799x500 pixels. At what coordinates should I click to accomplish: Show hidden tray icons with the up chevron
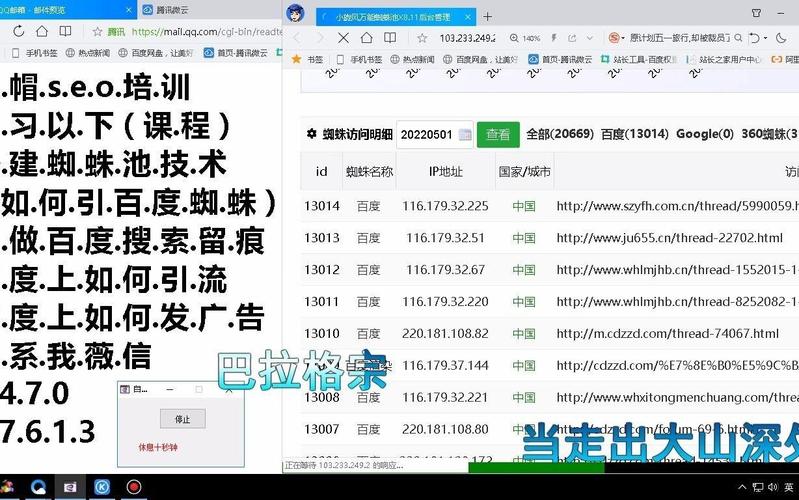742,487
